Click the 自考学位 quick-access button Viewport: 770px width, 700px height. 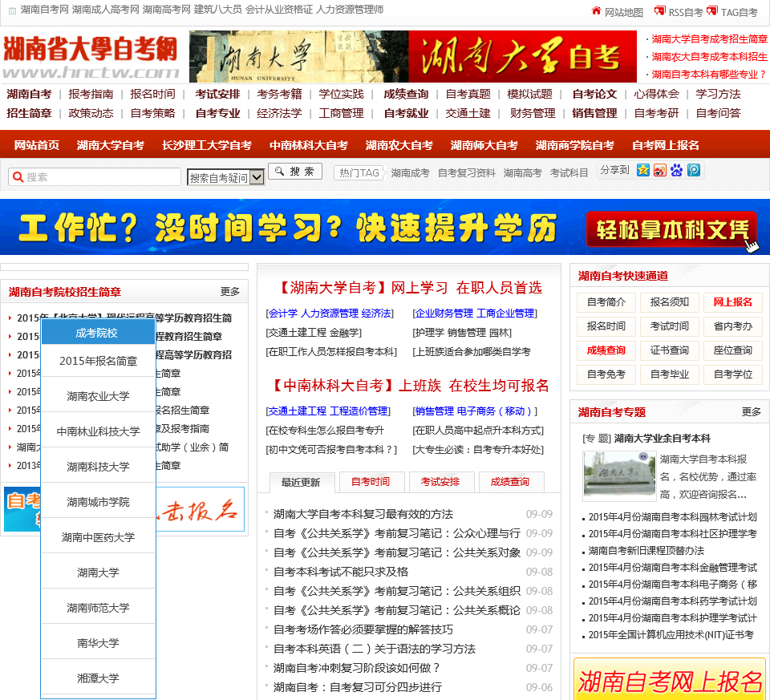point(732,374)
